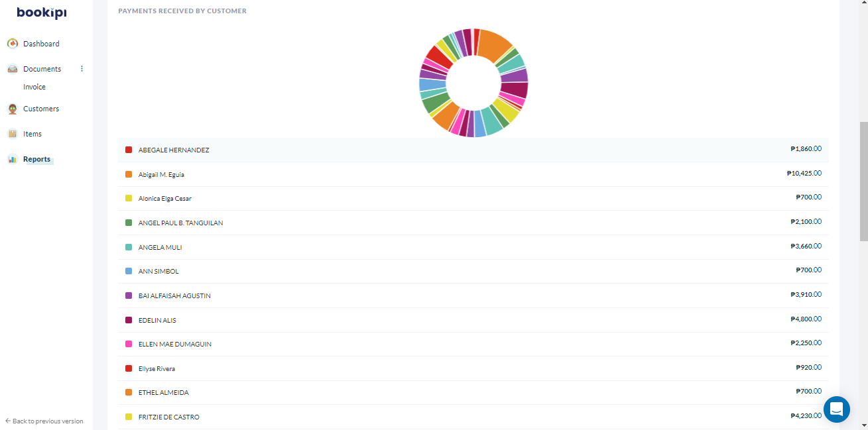Select the Ellyse Rivera name

click(156, 369)
